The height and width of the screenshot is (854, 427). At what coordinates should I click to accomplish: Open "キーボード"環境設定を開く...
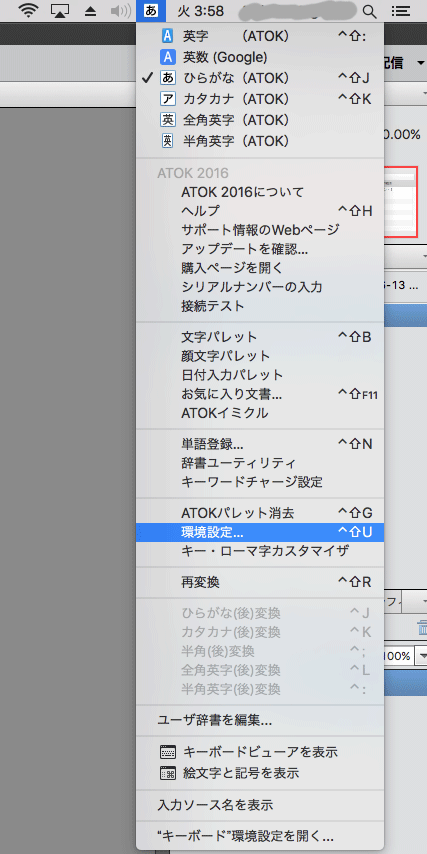point(260,835)
